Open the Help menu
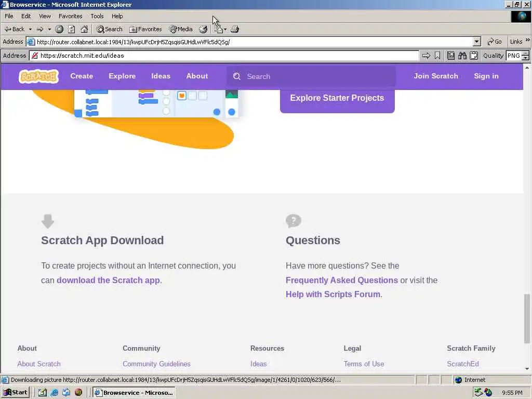The width and height of the screenshot is (532, 399). 117,16
